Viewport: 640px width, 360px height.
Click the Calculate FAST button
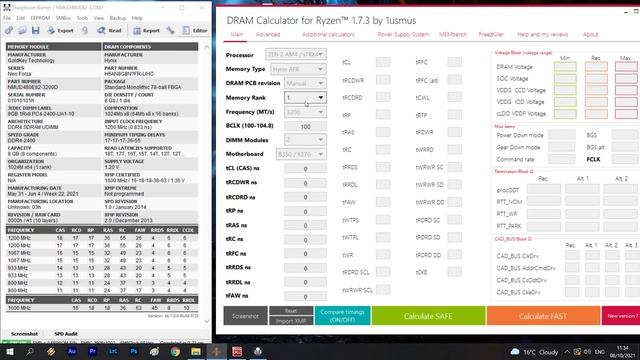click(543, 316)
